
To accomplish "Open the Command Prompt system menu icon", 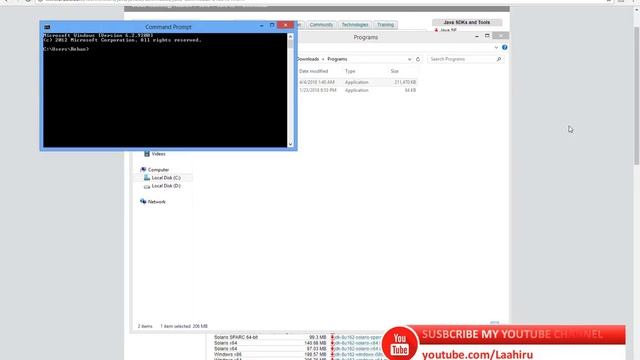I will pos(47,27).
